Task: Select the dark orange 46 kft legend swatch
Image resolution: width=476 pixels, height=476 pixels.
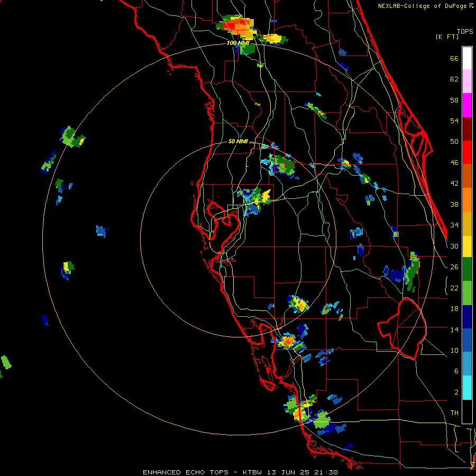Action: 467,176
